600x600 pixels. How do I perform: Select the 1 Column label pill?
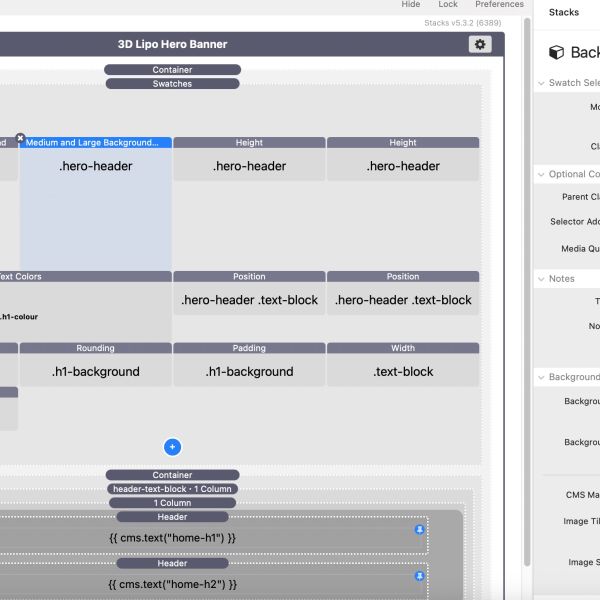click(172, 503)
